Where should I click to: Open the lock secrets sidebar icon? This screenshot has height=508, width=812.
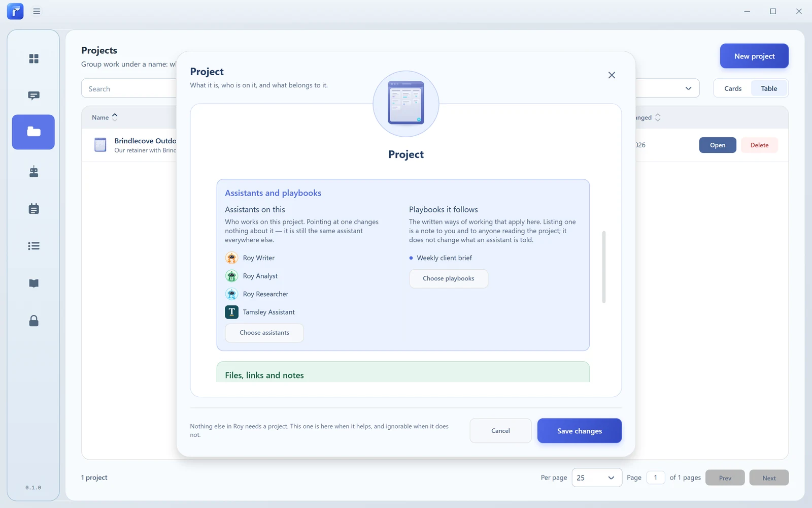coord(33,321)
